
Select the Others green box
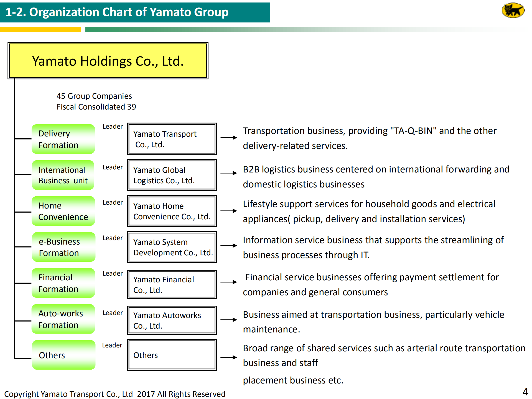[x=63, y=355]
